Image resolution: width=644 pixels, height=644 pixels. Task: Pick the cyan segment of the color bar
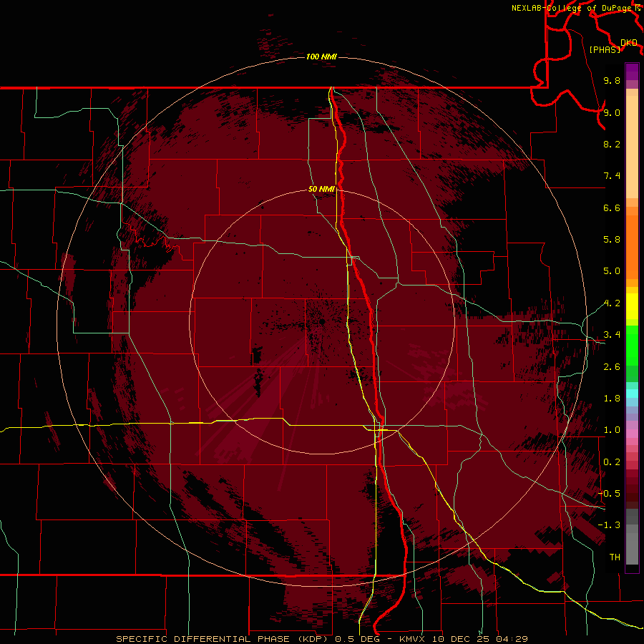click(632, 394)
